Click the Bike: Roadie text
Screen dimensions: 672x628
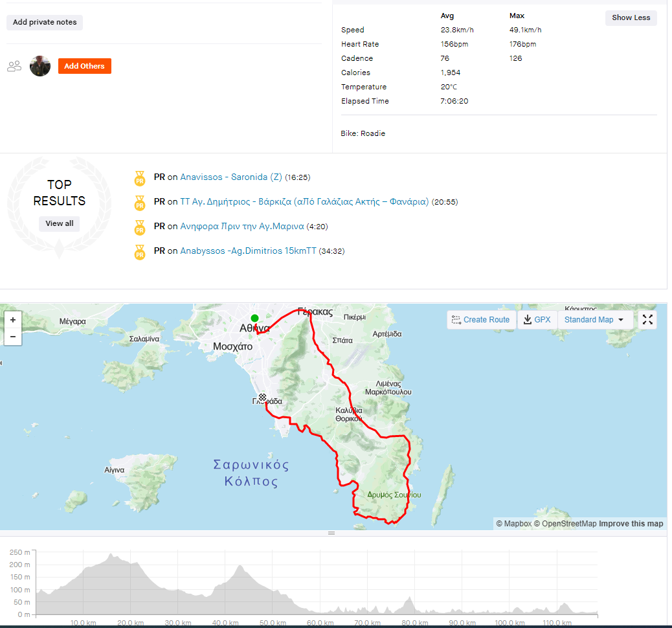(x=363, y=133)
